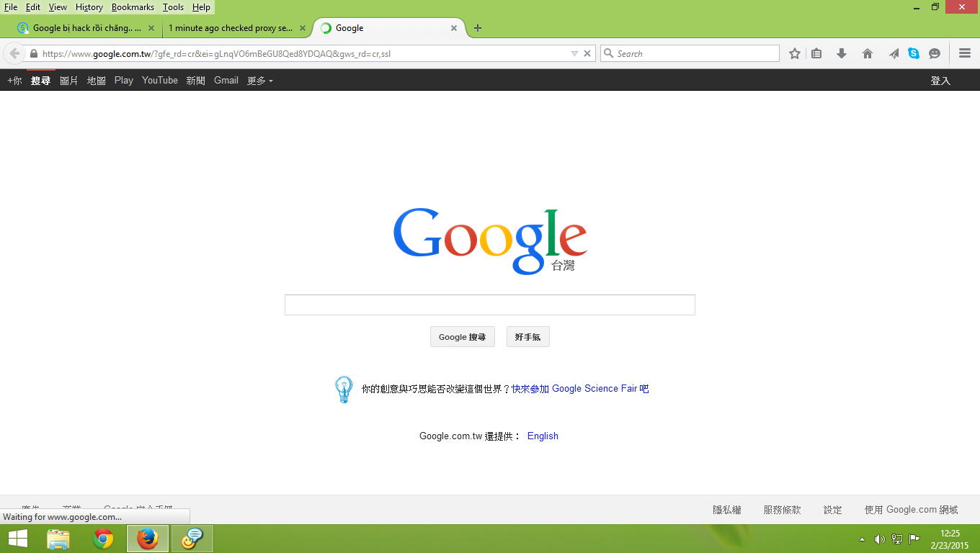Screen dimensions: 980x553
Task: Launch File Explorer from the taskbar
Action: pyautogui.click(x=58, y=539)
